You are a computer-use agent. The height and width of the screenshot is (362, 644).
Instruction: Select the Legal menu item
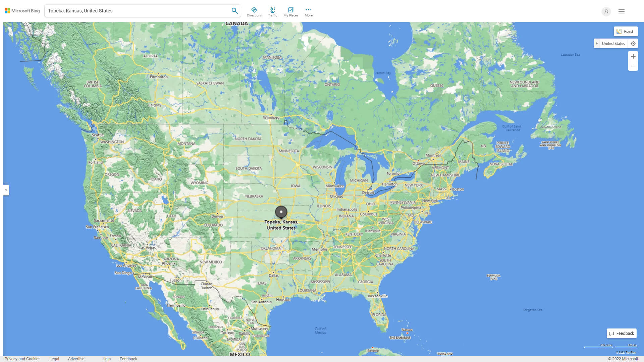[54, 358]
